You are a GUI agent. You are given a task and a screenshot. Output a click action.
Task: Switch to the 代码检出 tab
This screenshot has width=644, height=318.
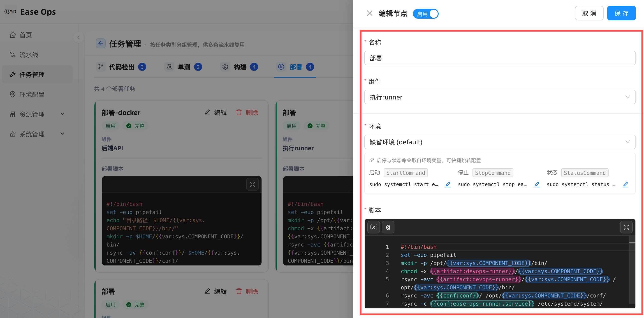[x=121, y=67]
